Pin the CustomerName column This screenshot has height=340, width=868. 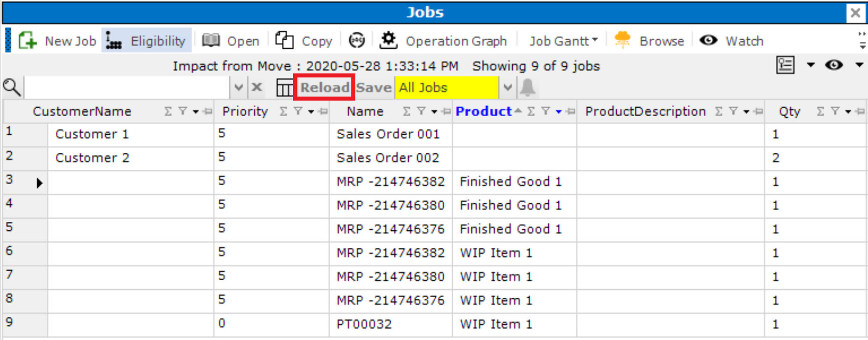pos(208,112)
